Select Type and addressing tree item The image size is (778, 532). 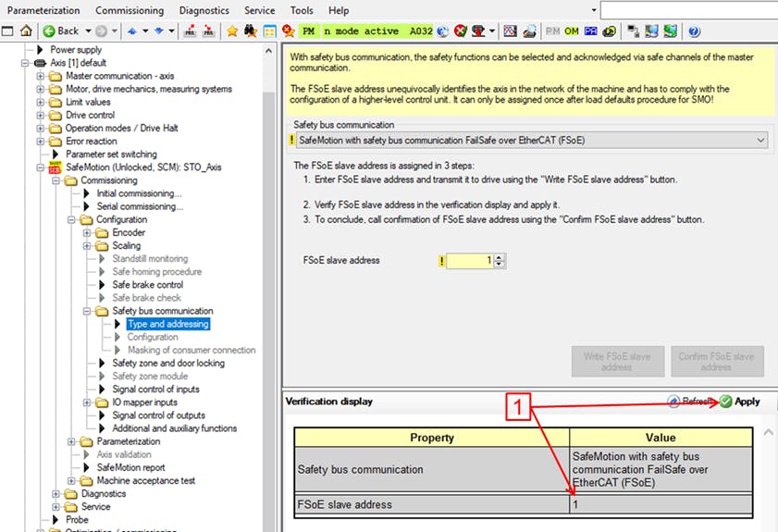[168, 324]
